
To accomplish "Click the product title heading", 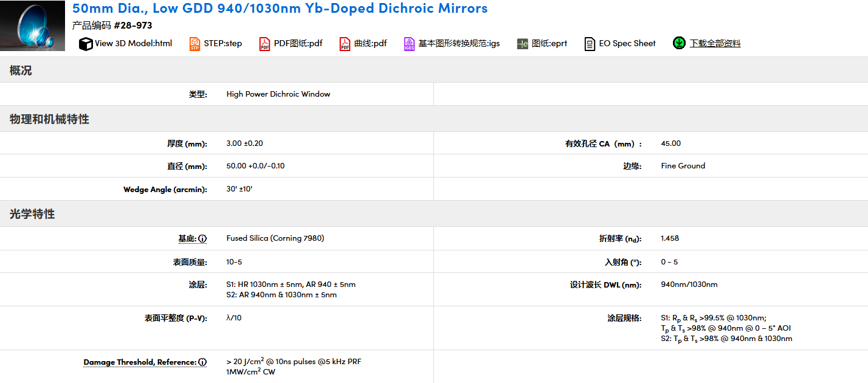I will [280, 9].
